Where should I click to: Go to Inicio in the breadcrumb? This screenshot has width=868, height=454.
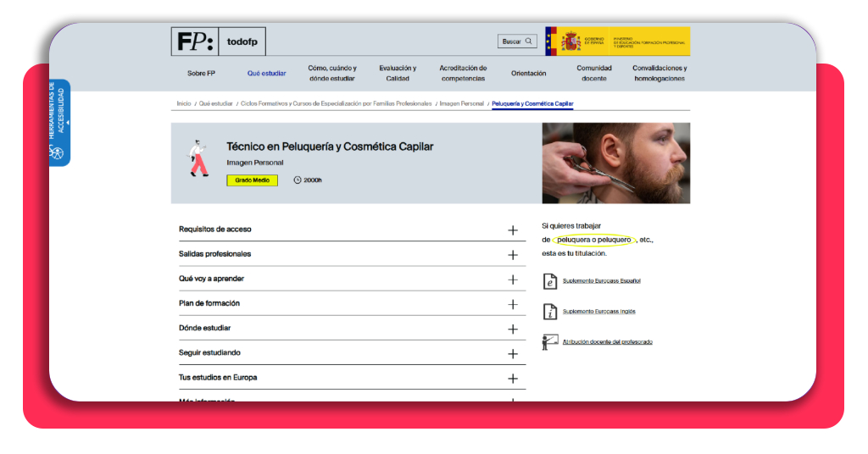184,103
